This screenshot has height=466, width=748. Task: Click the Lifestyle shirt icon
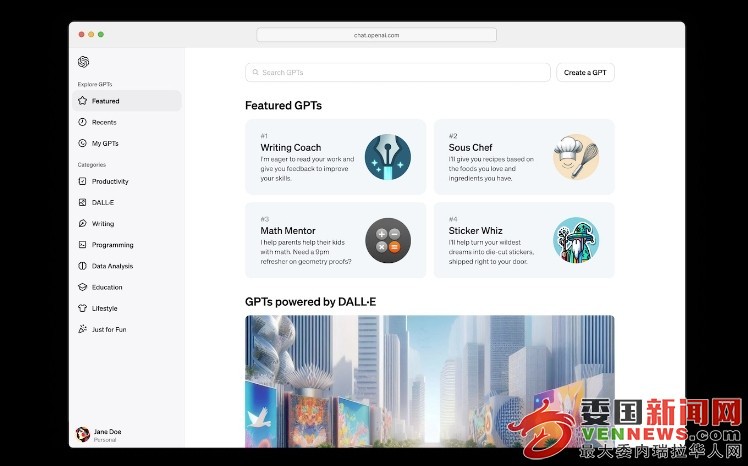83,308
